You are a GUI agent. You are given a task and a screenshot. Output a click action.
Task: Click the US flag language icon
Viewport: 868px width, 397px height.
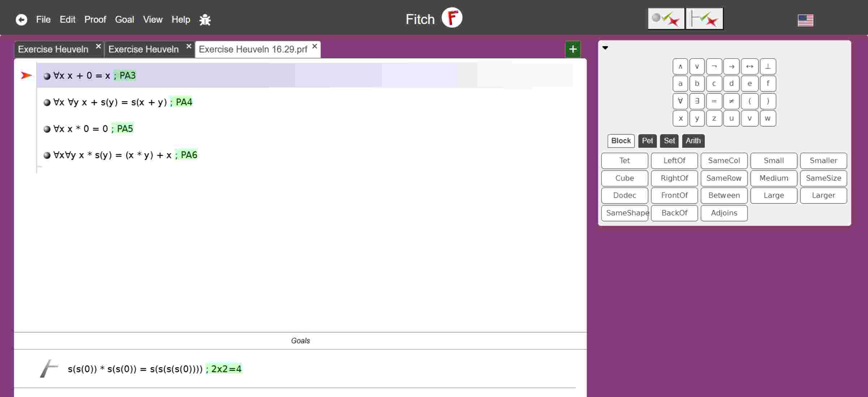pyautogui.click(x=805, y=20)
